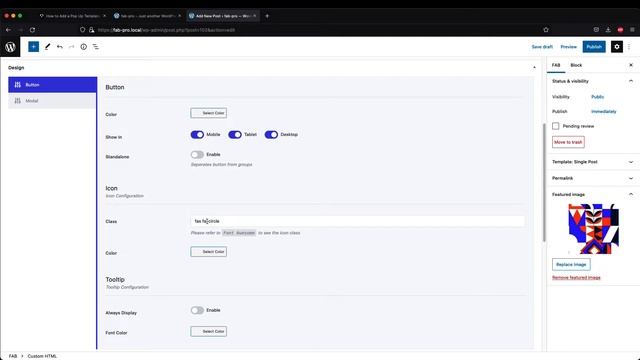Image resolution: width=640 pixels, height=360 pixels.
Task: Click the blue Publish button
Action: tap(594, 47)
